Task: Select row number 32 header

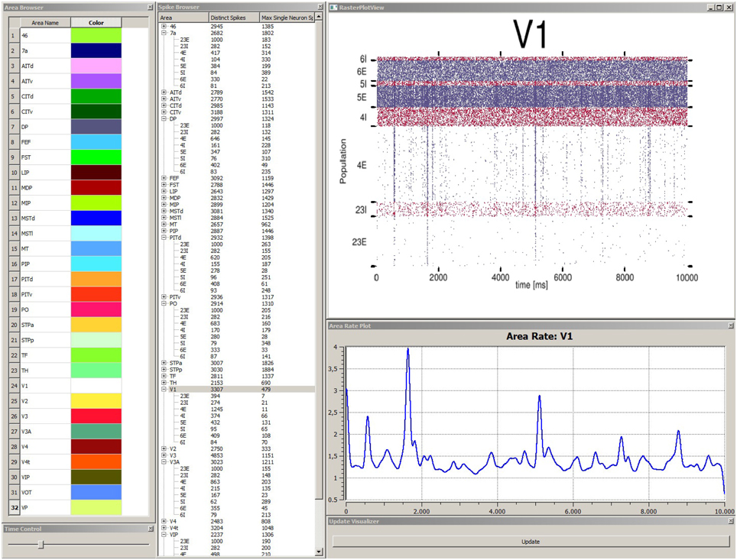Action: pos(14,507)
